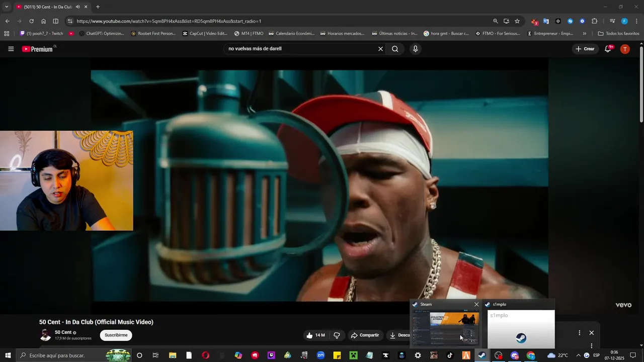
Task: Dislike the video with thumbs down
Action: tap(337, 335)
